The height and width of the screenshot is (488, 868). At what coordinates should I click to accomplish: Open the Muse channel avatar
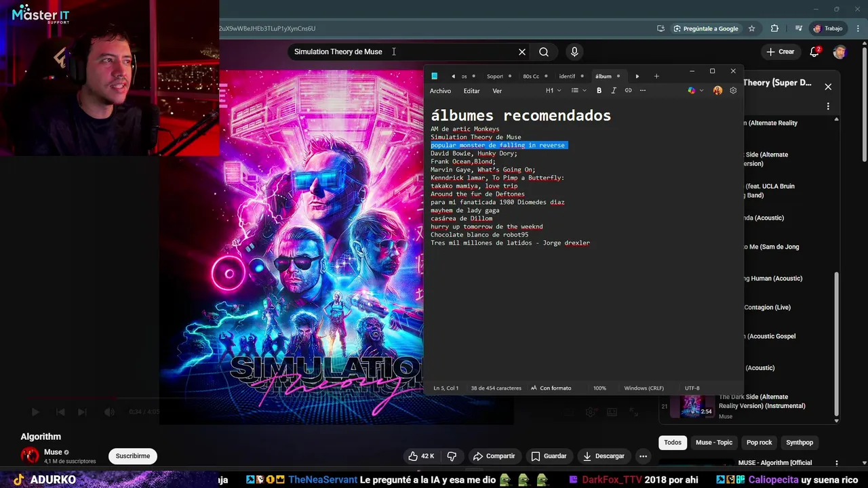coord(30,455)
